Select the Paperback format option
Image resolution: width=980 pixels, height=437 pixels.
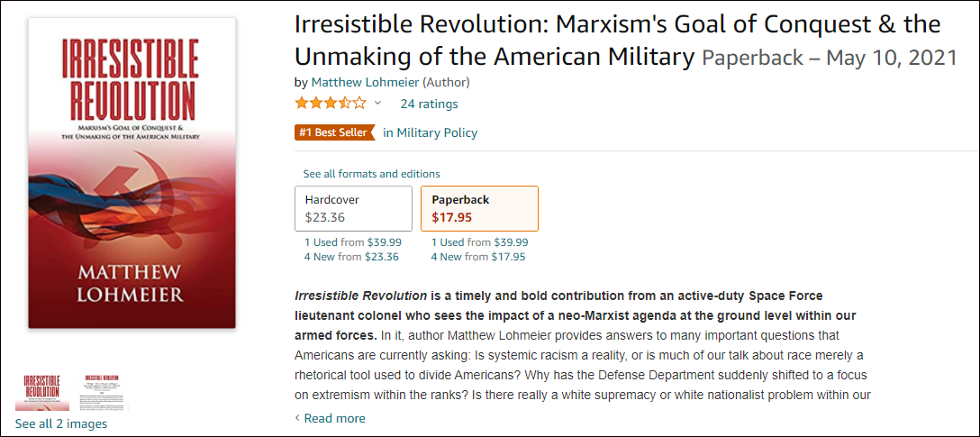click(479, 208)
